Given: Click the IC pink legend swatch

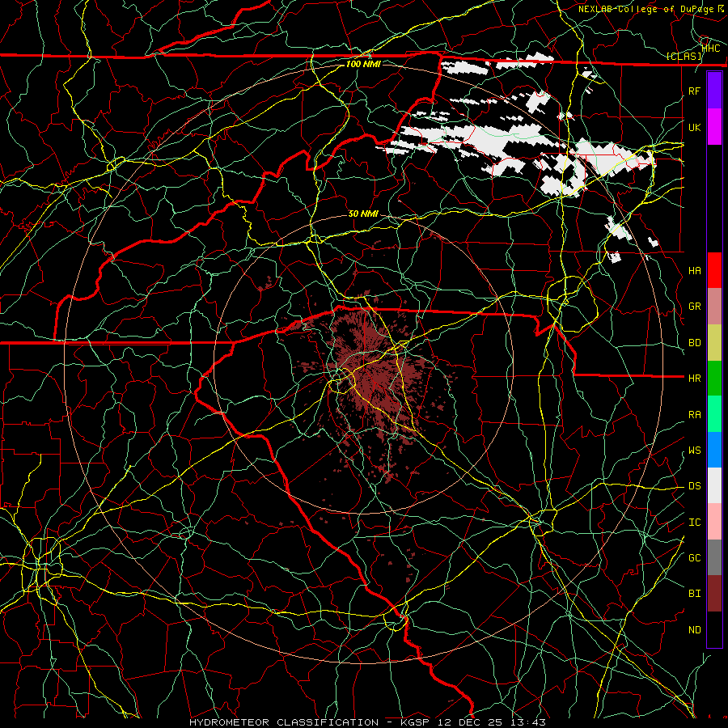Looking at the screenshot, I should point(714,522).
